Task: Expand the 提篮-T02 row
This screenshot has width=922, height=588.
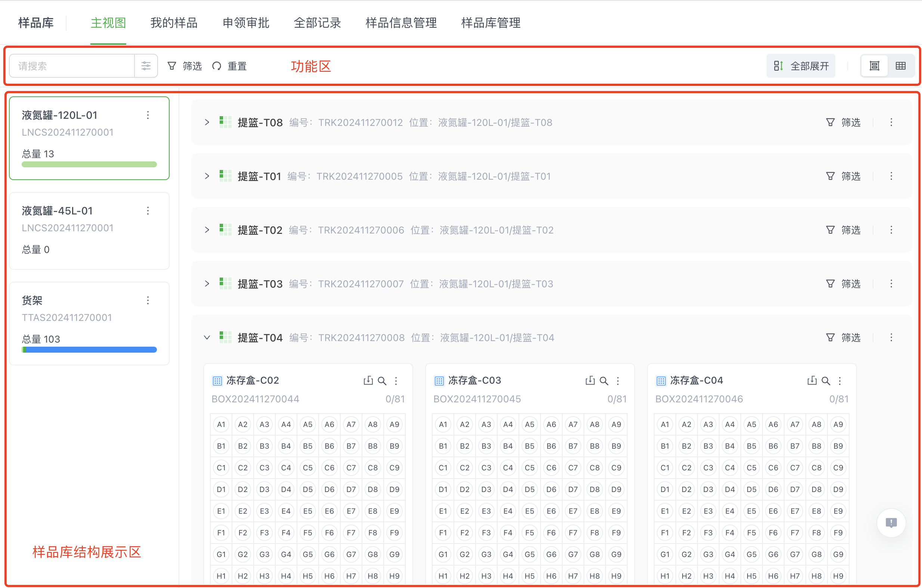Action: pyautogui.click(x=207, y=230)
